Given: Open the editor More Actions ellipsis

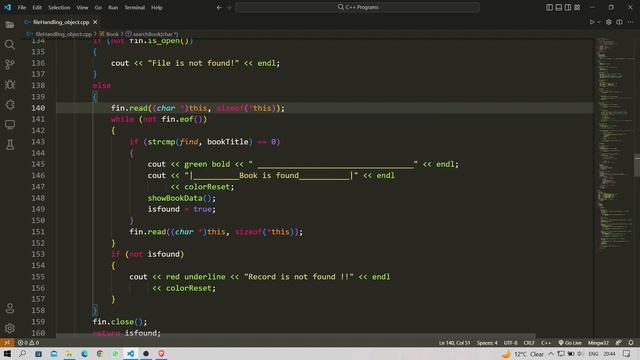Looking at the screenshot, I should click(x=631, y=22).
